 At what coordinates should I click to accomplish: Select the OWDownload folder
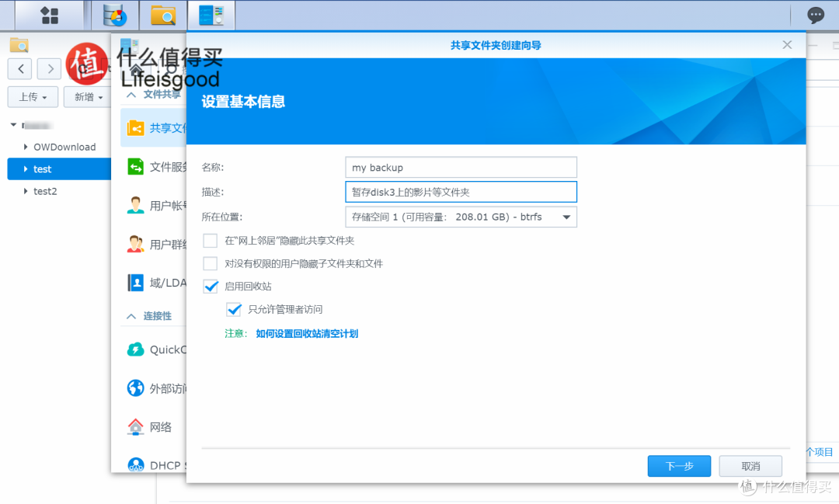(64, 147)
